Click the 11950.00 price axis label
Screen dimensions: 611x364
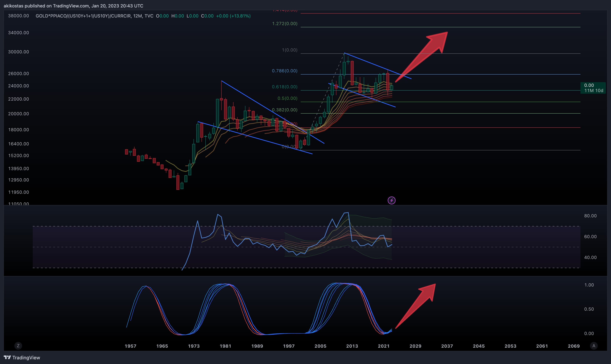[x=18, y=192]
